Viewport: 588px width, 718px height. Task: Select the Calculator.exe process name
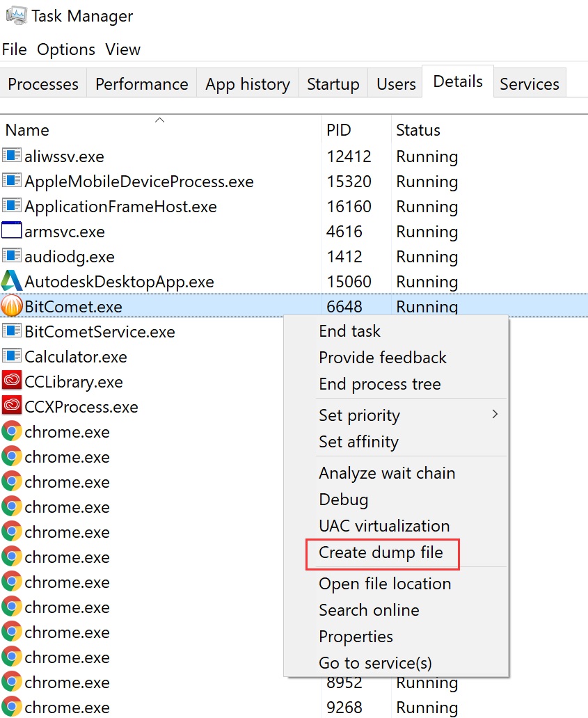pyautogui.click(x=76, y=357)
